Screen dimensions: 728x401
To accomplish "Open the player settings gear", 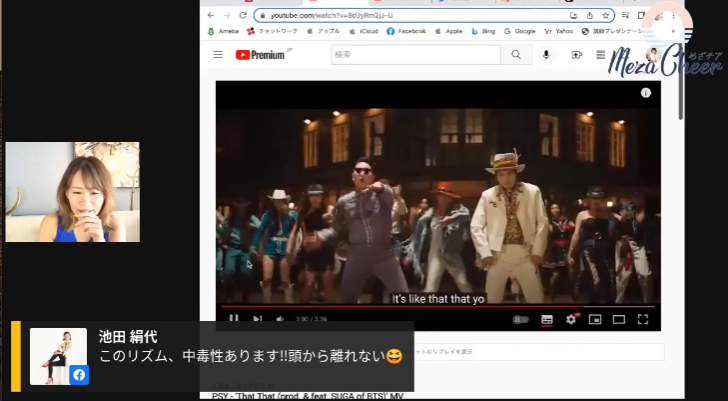I will coord(571,319).
